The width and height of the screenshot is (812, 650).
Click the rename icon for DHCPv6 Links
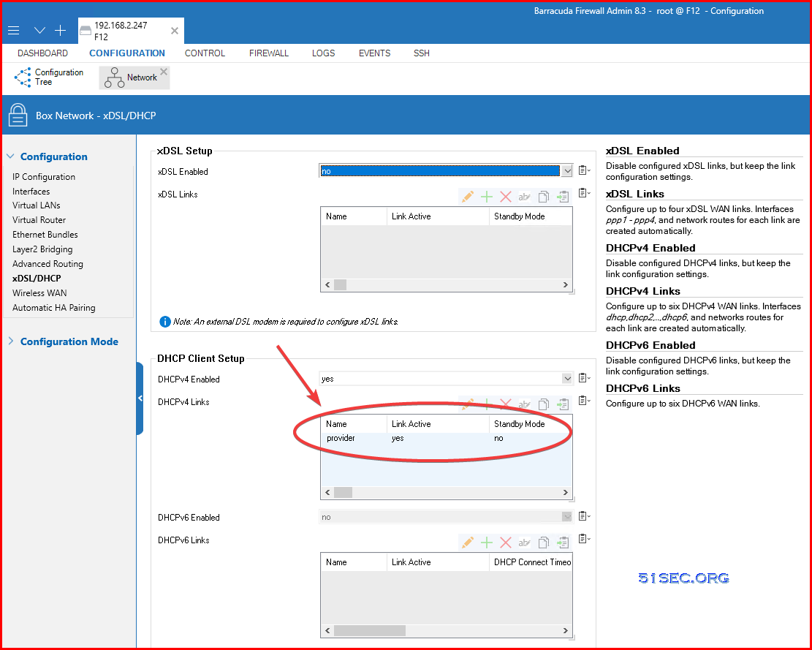pos(525,543)
